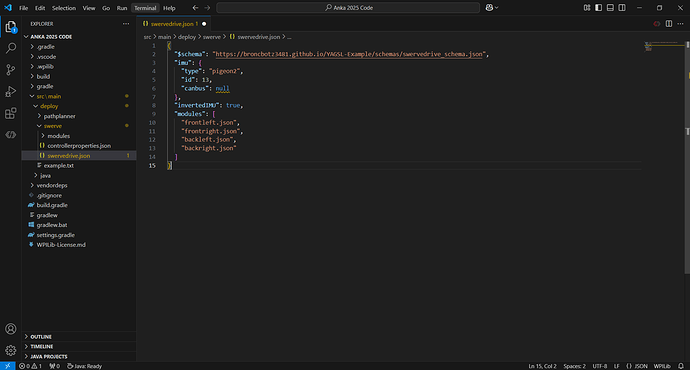690x370 pixels.
Task: Open the Terminal menu
Action: pyautogui.click(x=145, y=8)
